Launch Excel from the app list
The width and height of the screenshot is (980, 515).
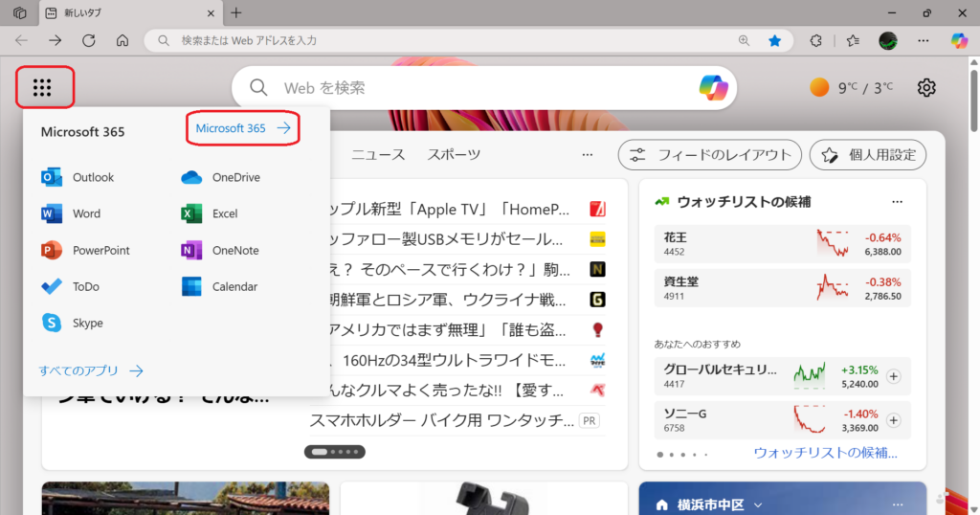[x=210, y=213]
